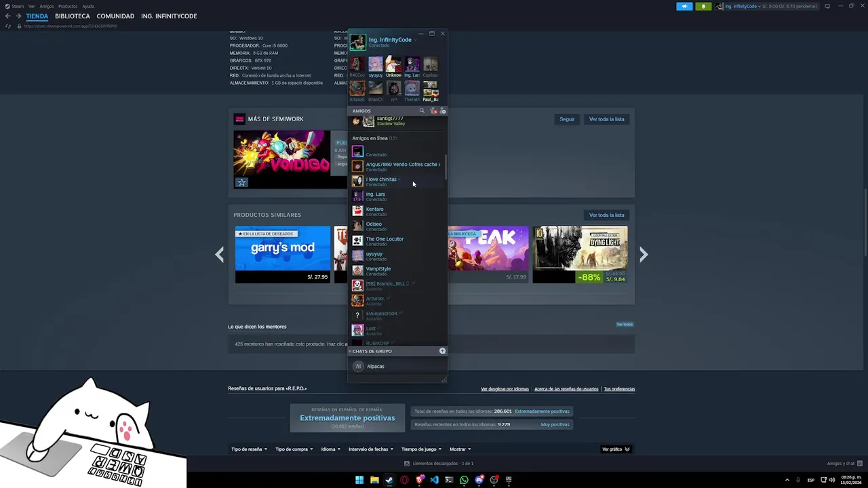Open Discord from the taskbar
Image resolution: width=868 pixels, height=488 pixels.
point(479,480)
